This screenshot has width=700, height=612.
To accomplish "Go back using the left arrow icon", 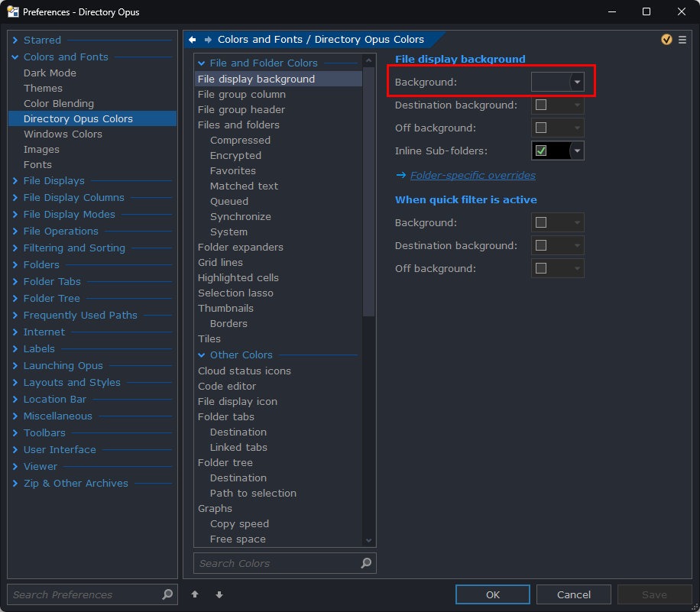I will pos(193,40).
